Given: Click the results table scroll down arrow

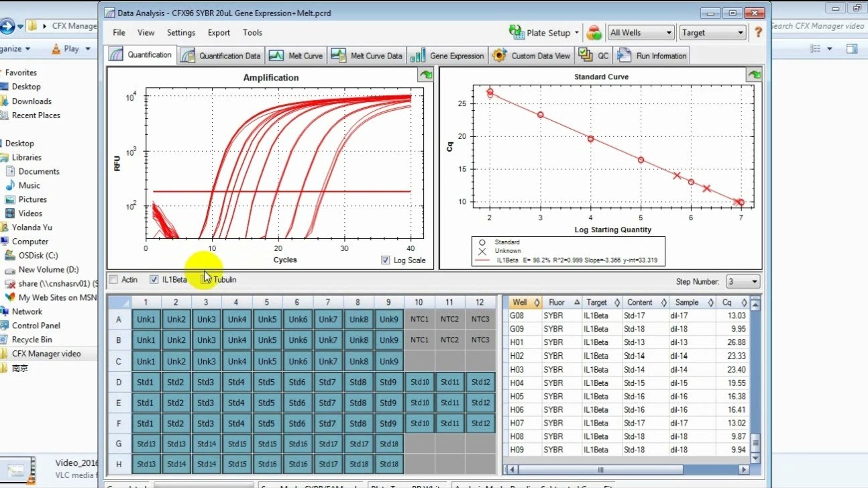Looking at the screenshot, I should 755,458.
